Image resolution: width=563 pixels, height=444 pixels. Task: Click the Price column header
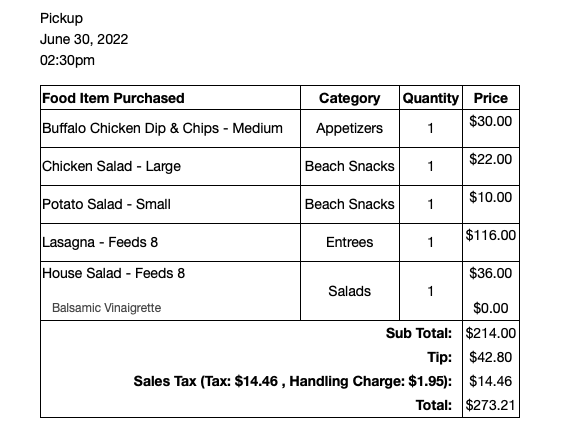pyautogui.click(x=490, y=98)
